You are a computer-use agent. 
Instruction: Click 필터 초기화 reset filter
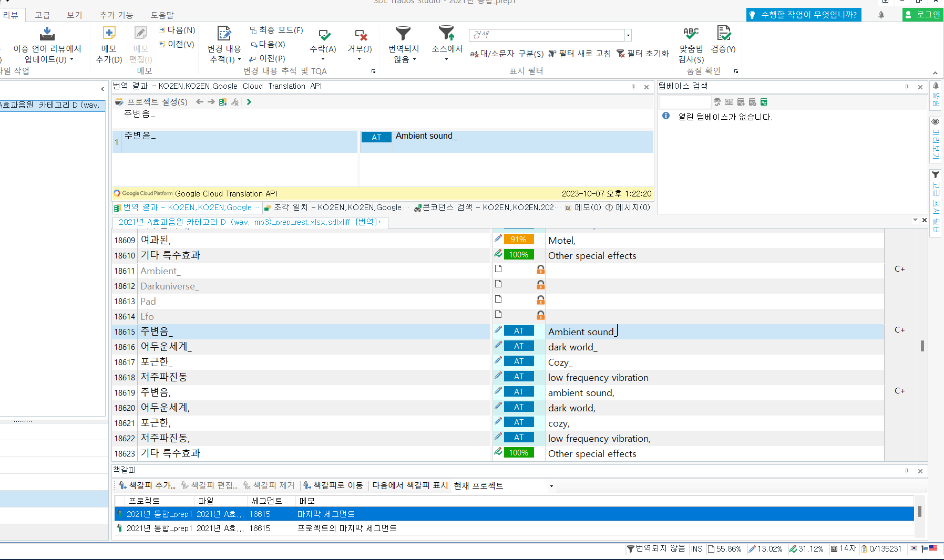(642, 54)
